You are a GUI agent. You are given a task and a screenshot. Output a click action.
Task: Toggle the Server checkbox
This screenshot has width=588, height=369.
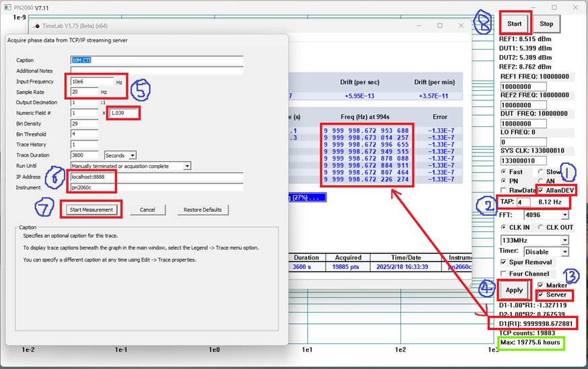pos(540,295)
